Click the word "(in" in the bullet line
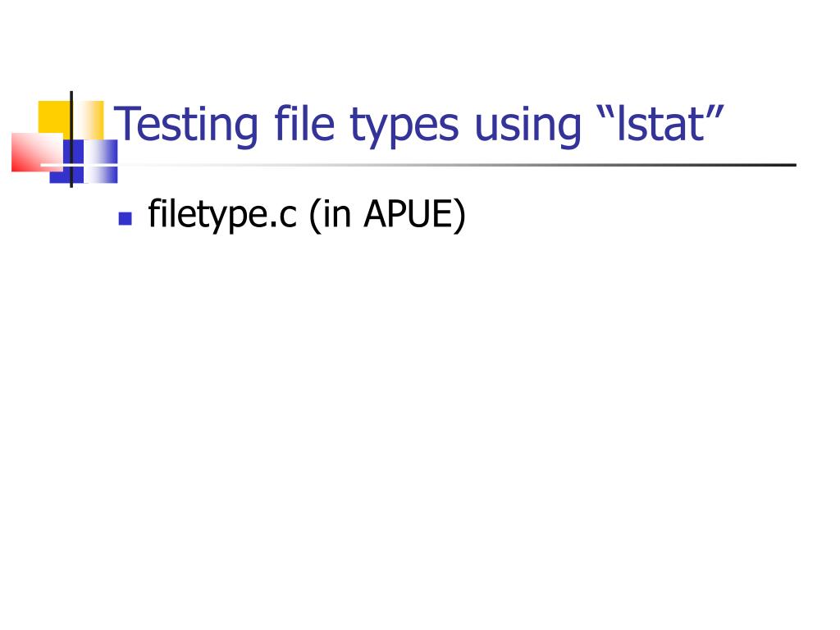Screen dimensions: 840x630 (x=330, y=215)
